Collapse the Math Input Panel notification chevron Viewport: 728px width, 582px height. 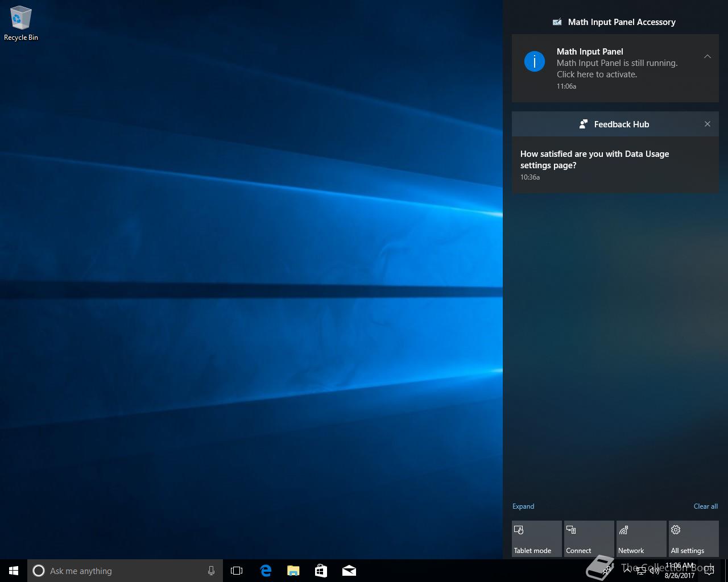tap(708, 56)
